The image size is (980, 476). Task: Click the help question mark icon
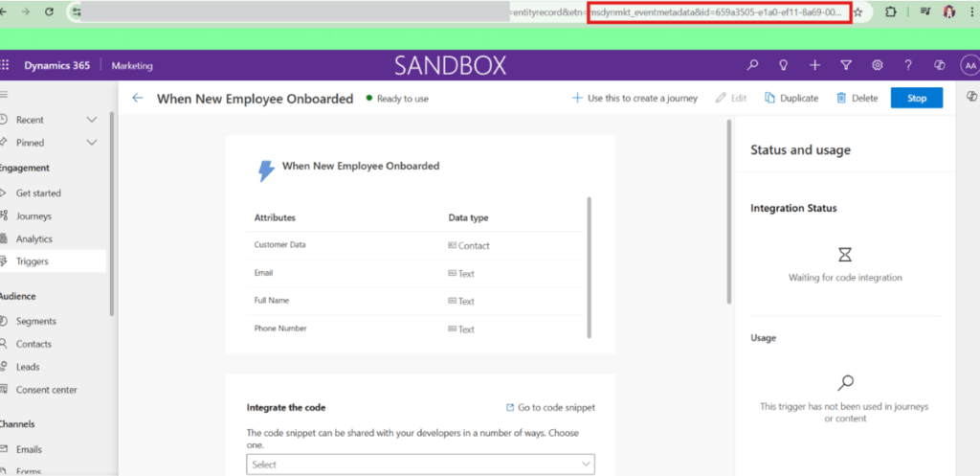(908, 65)
